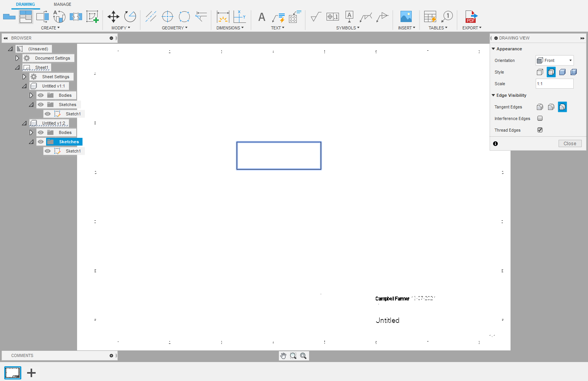Toggle visibility of highlighted Sketches folder

(41, 142)
